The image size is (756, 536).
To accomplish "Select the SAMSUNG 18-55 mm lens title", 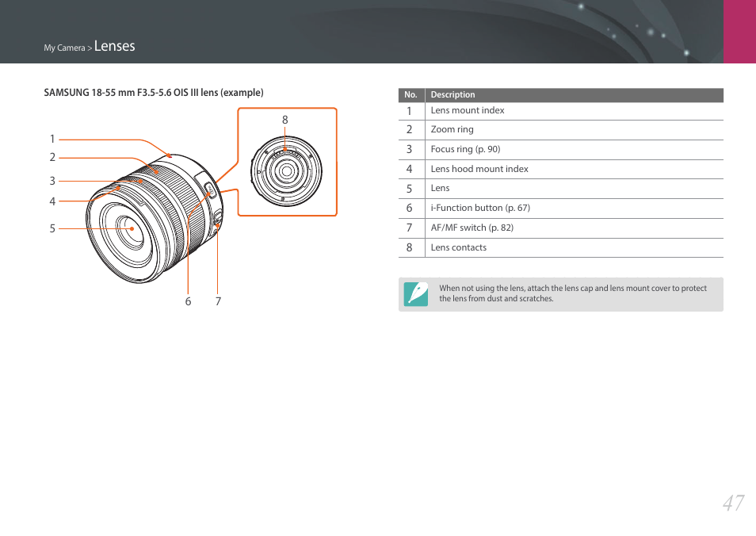I will click(153, 92).
